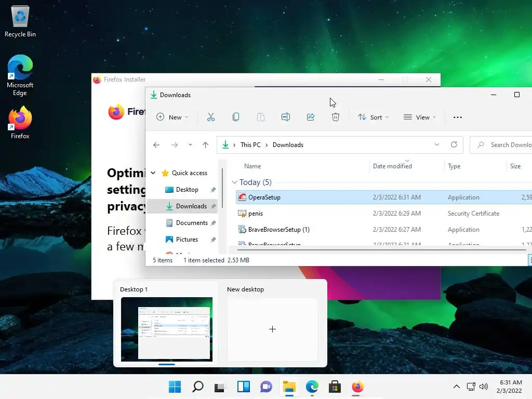Screen dimensions: 532x399
Task: Open Documents in navigation pane
Action: click(183, 223)
